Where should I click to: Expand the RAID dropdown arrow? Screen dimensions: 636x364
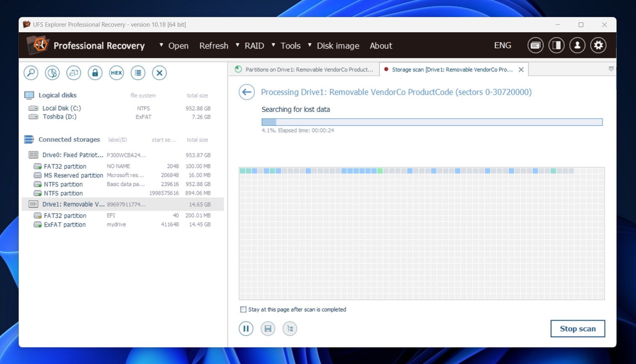click(x=237, y=45)
